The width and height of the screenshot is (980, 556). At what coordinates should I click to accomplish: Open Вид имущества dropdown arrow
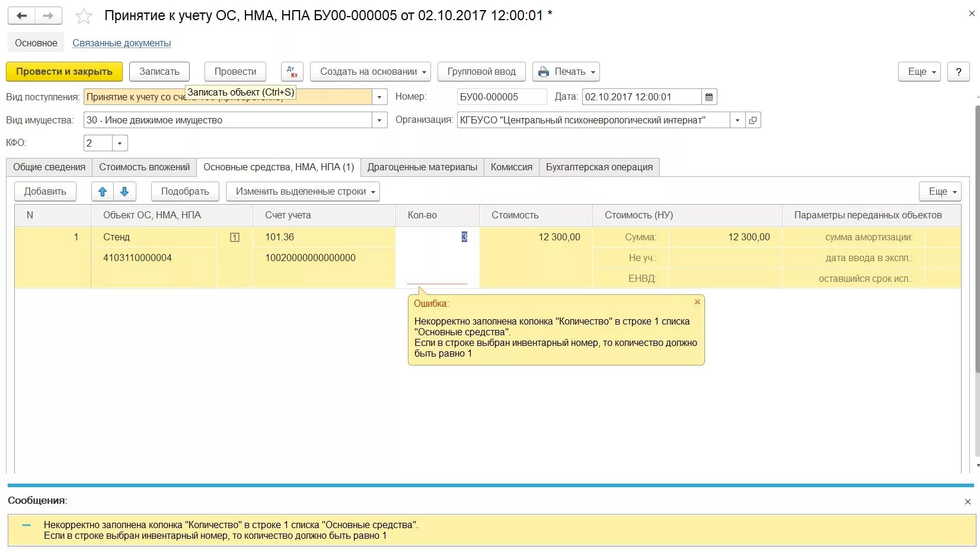pos(379,120)
